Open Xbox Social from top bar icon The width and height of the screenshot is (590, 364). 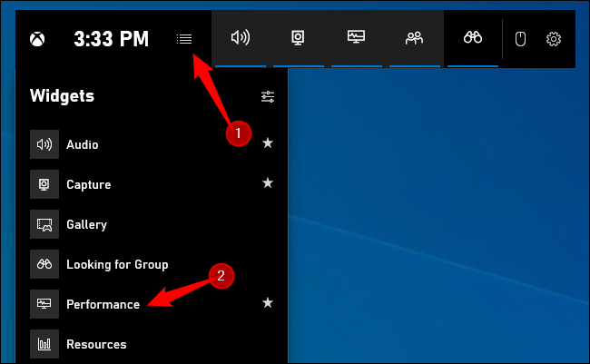coord(414,38)
